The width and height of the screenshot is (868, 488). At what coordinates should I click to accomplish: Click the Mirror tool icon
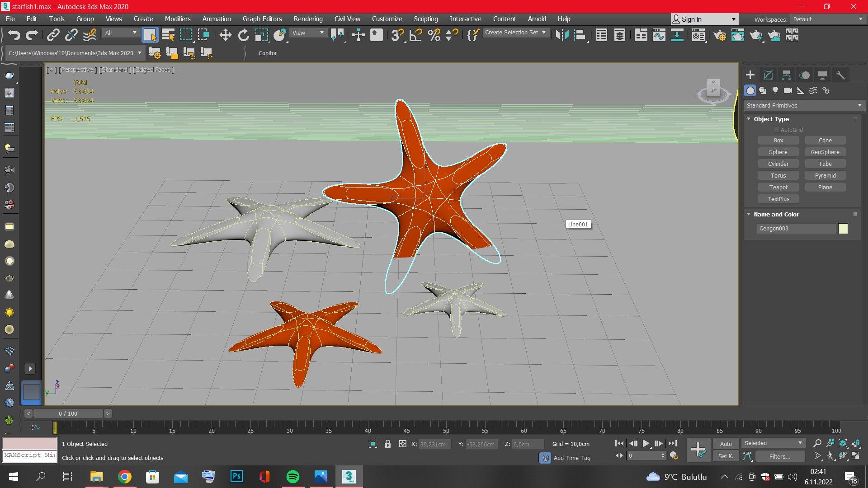click(x=562, y=35)
